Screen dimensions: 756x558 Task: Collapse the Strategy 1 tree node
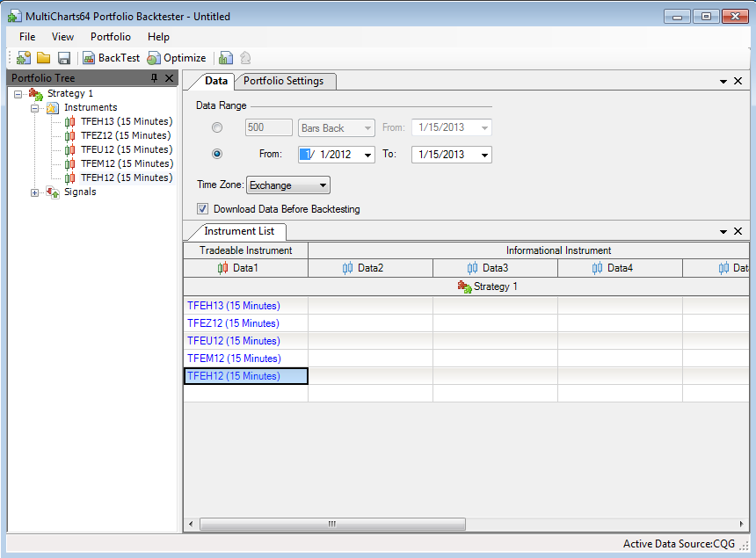18,94
